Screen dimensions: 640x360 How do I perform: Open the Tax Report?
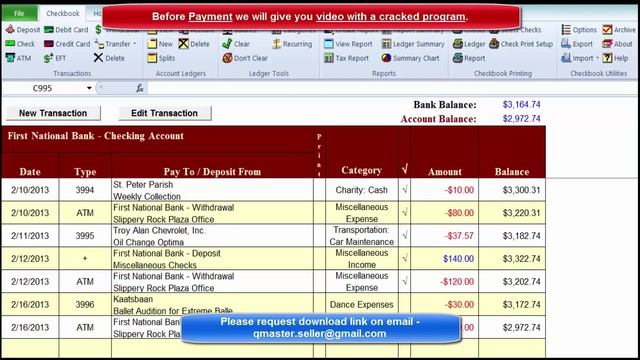347,58
